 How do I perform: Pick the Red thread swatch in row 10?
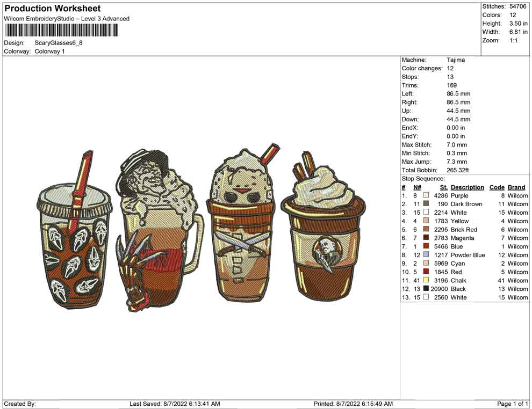tap(426, 272)
